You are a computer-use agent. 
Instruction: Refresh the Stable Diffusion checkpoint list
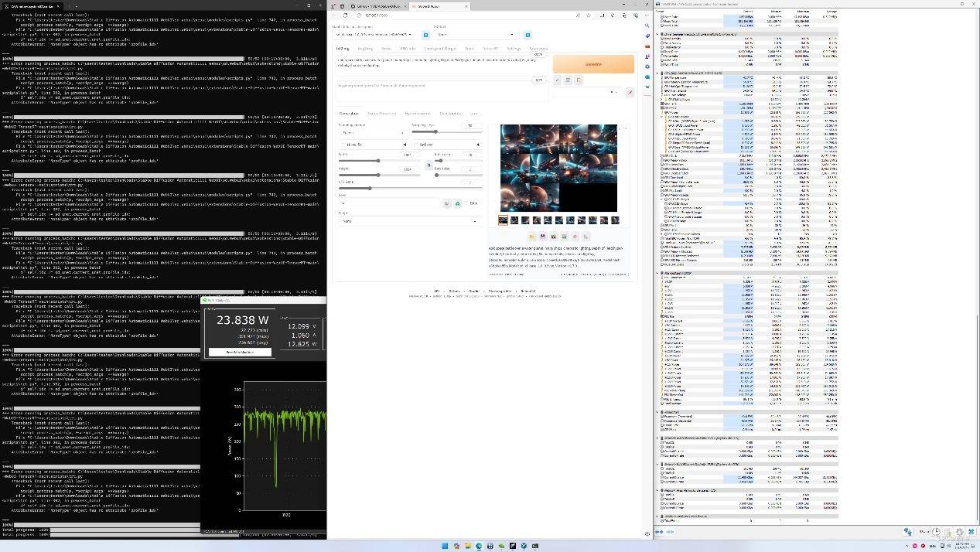(x=425, y=35)
